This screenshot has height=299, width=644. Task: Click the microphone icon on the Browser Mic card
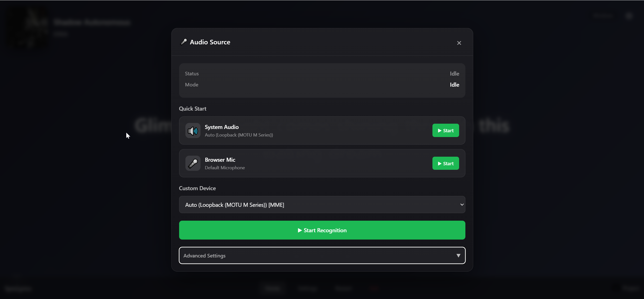pyautogui.click(x=192, y=163)
